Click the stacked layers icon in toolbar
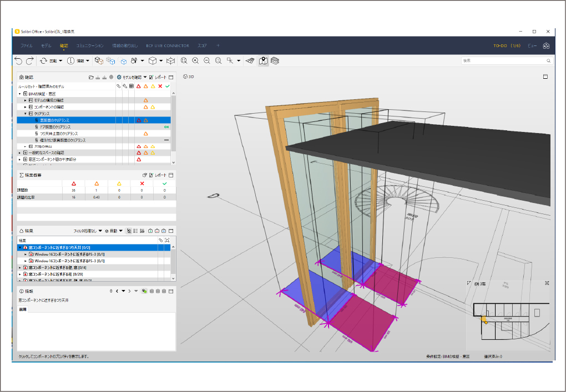Image resolution: width=566 pixels, height=392 pixels. (x=275, y=60)
